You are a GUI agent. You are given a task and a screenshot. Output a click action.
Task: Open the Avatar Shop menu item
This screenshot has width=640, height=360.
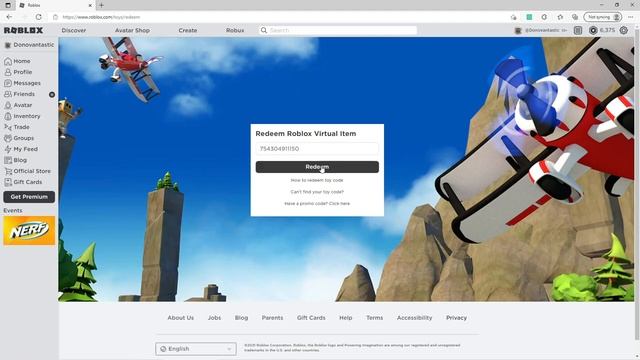(132, 30)
